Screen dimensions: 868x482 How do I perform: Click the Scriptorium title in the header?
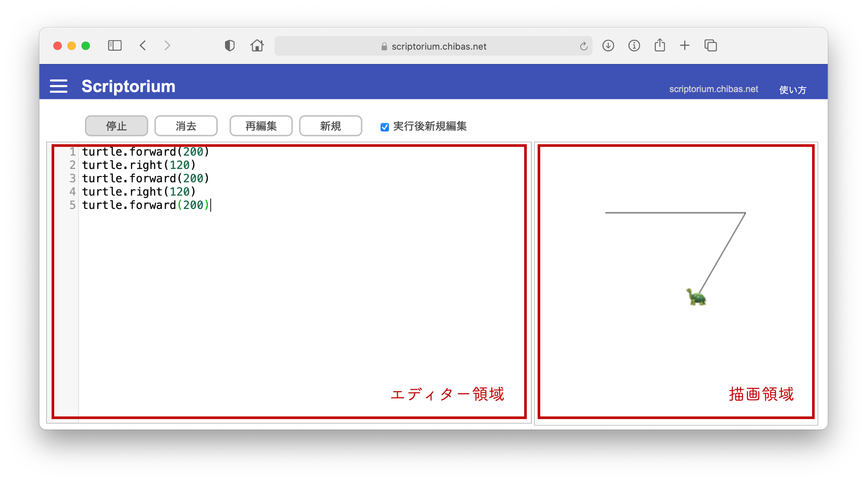(x=128, y=86)
